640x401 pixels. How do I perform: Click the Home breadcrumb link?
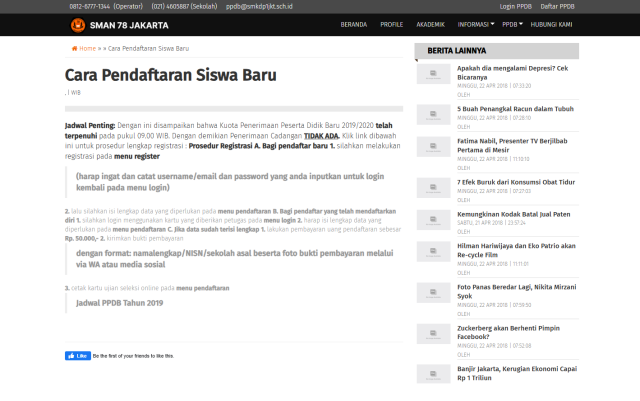click(x=87, y=48)
